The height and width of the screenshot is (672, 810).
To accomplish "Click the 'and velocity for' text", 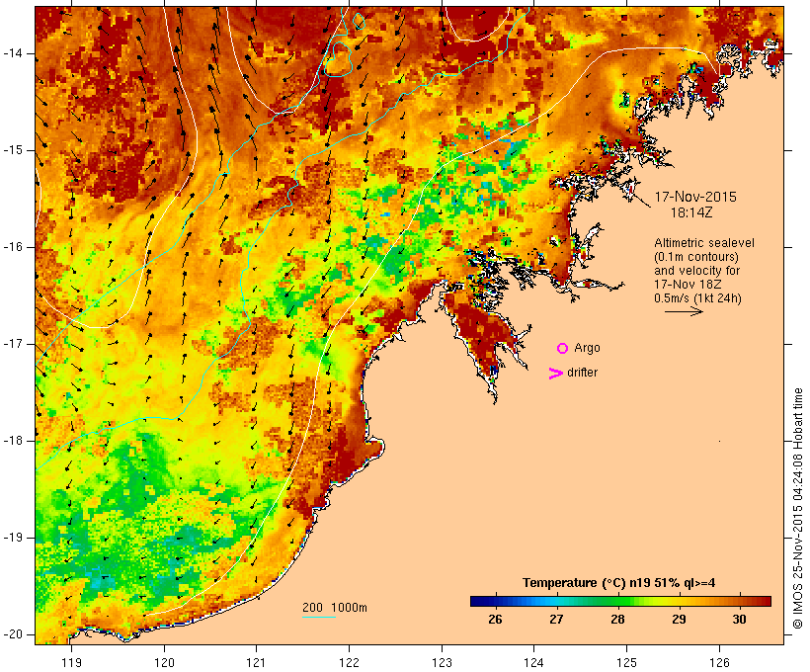I will (x=696, y=271).
